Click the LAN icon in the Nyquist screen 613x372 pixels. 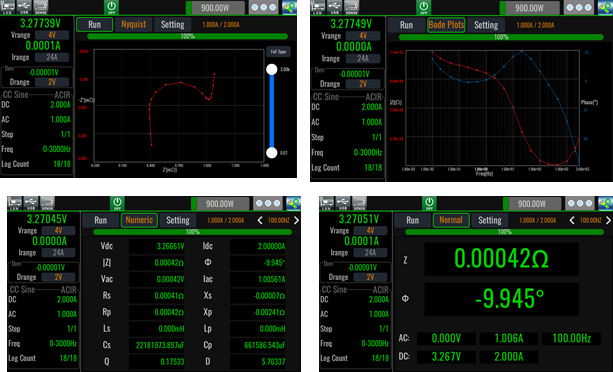pos(7,7)
